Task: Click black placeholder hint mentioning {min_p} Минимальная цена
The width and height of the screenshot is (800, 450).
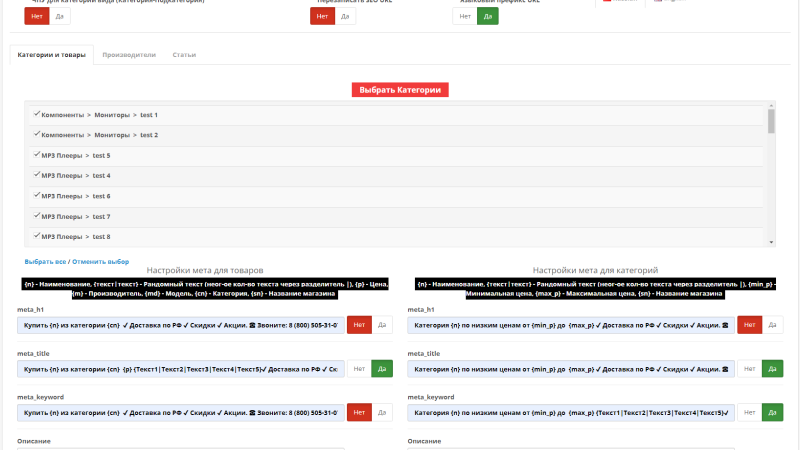Action: pos(595,289)
